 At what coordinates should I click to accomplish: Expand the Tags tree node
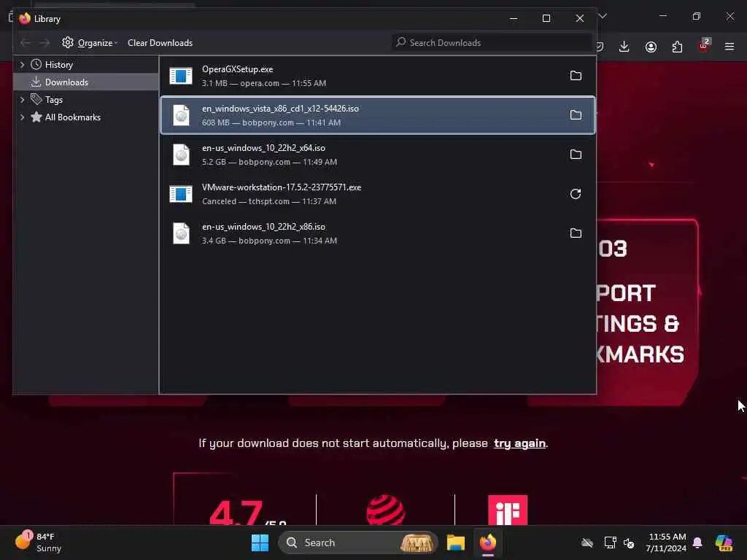[22, 99]
